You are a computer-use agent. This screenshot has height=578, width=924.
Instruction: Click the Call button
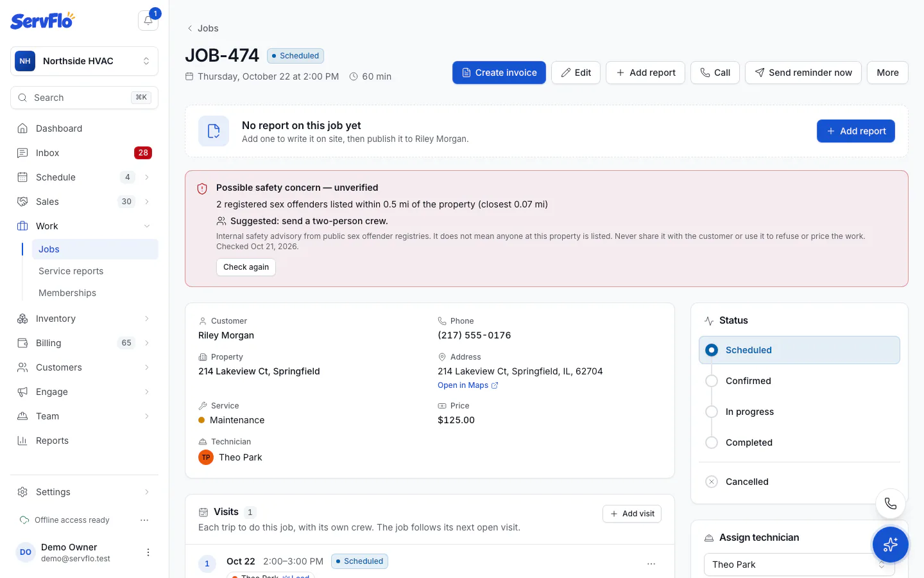tap(715, 73)
